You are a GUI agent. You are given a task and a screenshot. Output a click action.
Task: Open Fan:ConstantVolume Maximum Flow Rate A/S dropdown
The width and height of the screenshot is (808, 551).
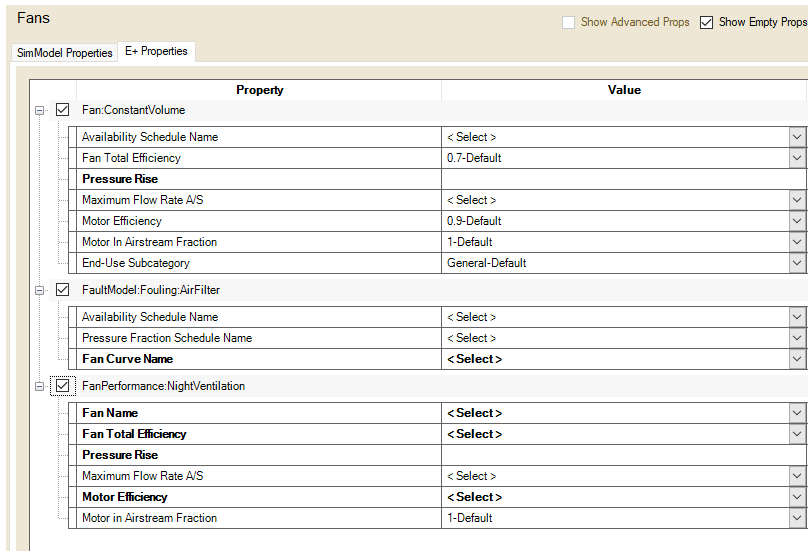click(x=797, y=200)
